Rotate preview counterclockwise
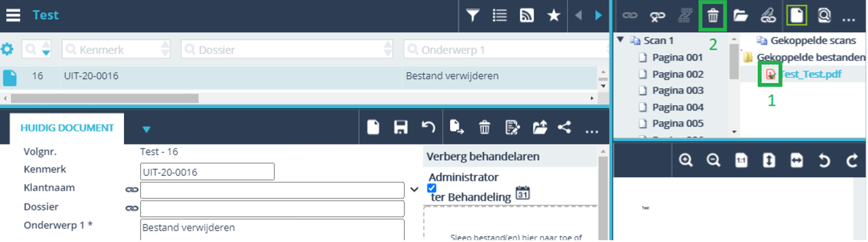The image size is (868, 242). click(x=824, y=160)
